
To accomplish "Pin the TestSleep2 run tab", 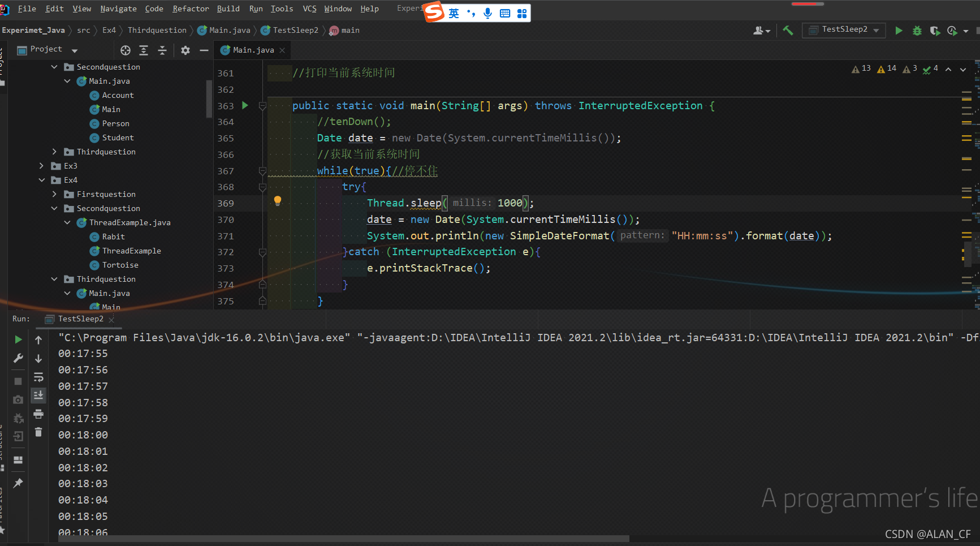I will tap(18, 483).
